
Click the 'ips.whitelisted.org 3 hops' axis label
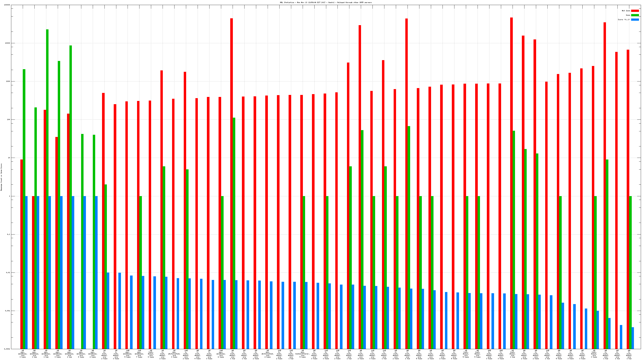174,354
